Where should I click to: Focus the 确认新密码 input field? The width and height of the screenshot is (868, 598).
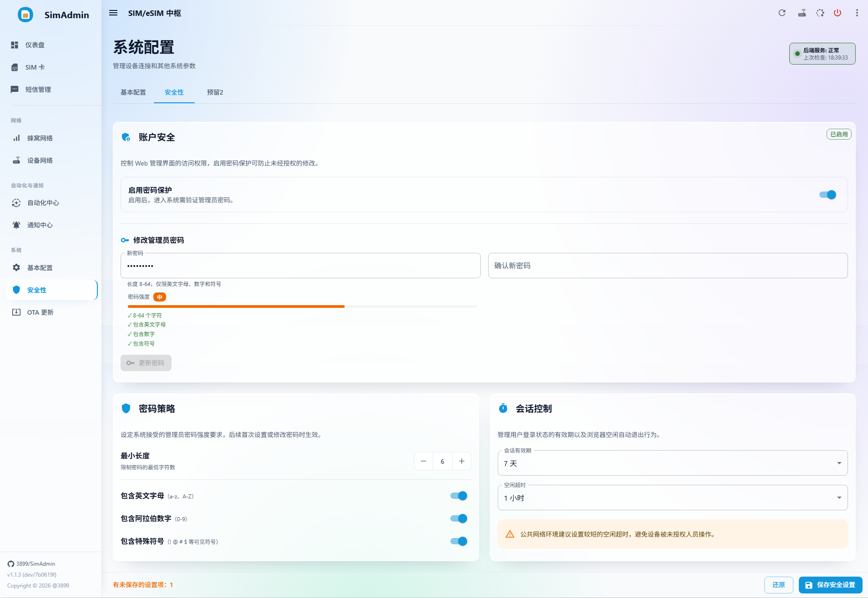[x=668, y=266]
